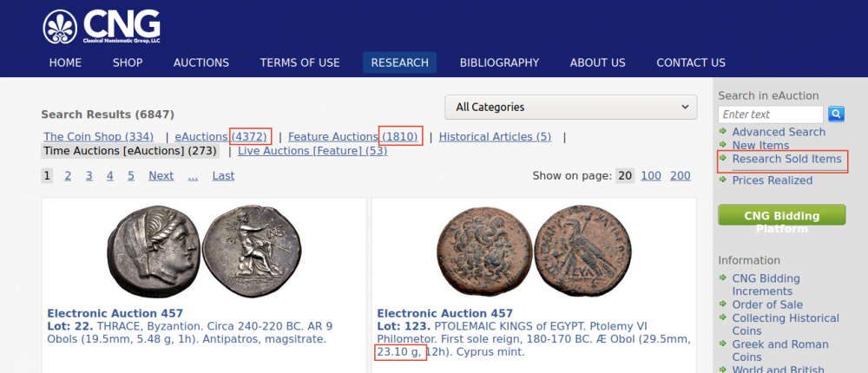The height and width of the screenshot is (373, 868).
Task: Show 100 items per page
Action: [651, 176]
